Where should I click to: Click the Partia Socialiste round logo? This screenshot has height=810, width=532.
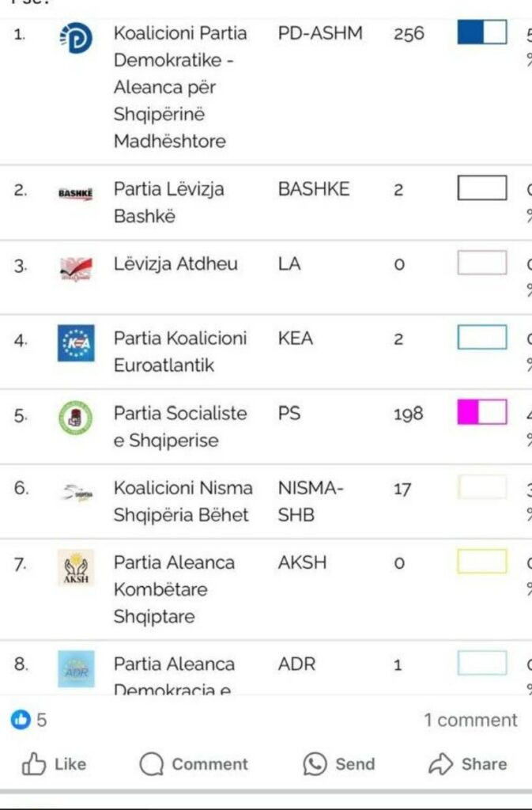coord(76,418)
